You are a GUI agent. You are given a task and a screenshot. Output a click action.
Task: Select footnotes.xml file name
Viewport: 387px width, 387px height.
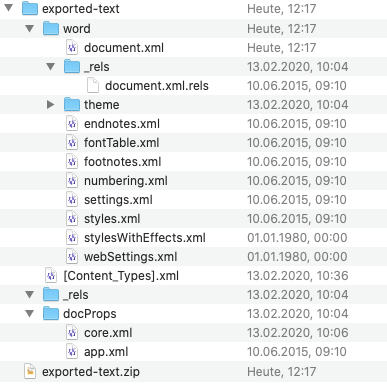point(122,162)
